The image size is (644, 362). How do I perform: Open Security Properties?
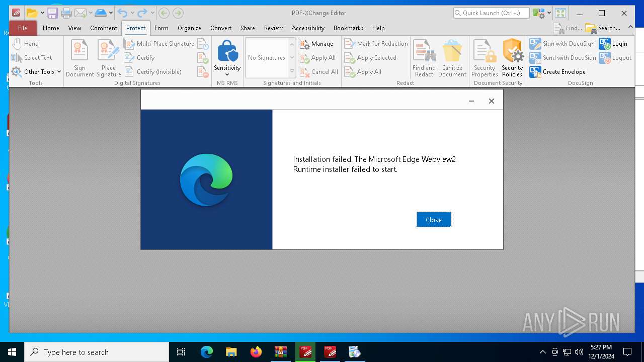coord(485,58)
